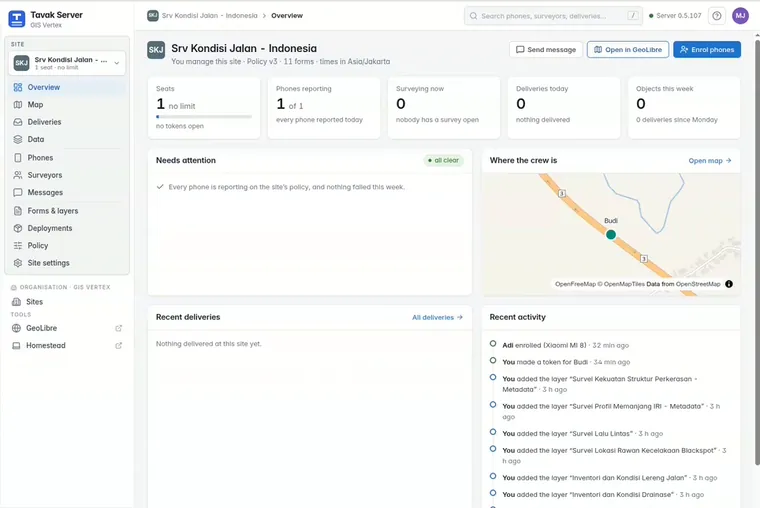Go to Deliveries in sidebar
Screen dimensions: 760x508
[x=67, y=122]
